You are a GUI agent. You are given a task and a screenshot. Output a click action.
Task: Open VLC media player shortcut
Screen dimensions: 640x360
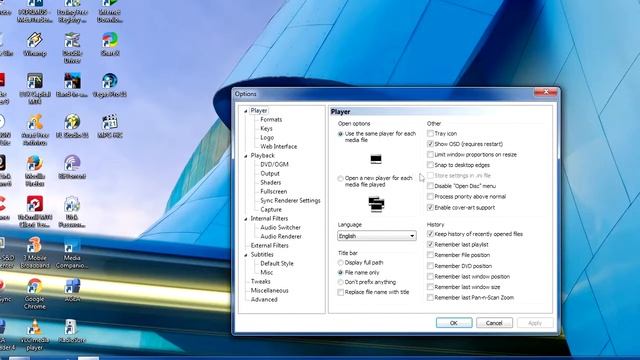click(x=35, y=335)
